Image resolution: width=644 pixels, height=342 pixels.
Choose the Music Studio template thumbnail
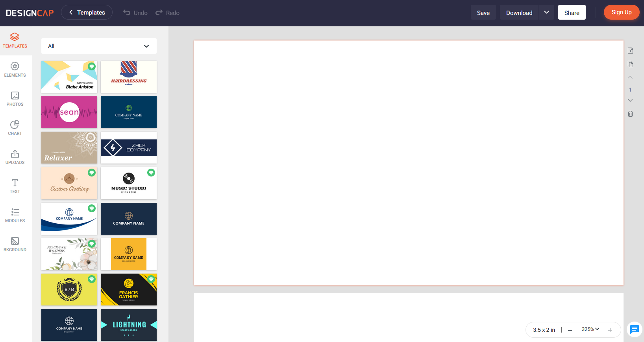(129, 183)
